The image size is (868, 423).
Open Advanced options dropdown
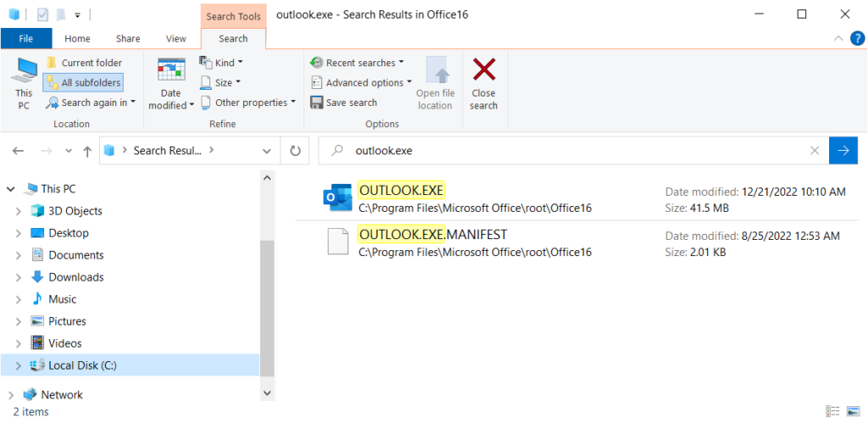pyautogui.click(x=361, y=82)
